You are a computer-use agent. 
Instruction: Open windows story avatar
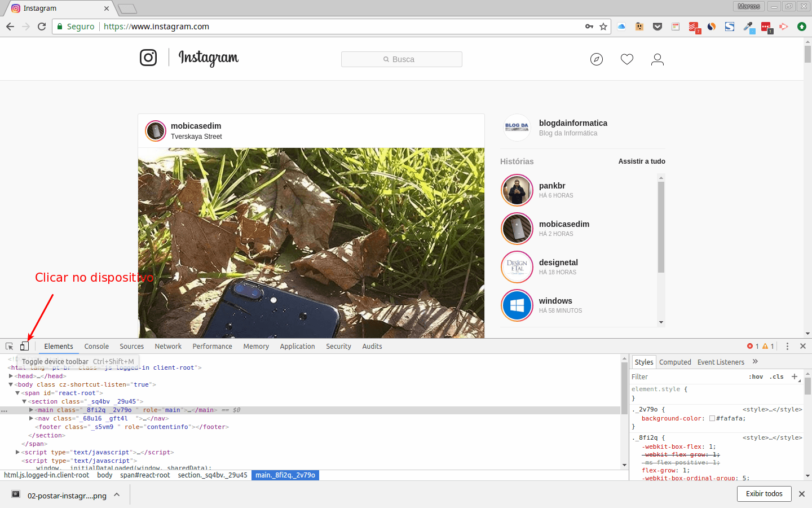(517, 305)
